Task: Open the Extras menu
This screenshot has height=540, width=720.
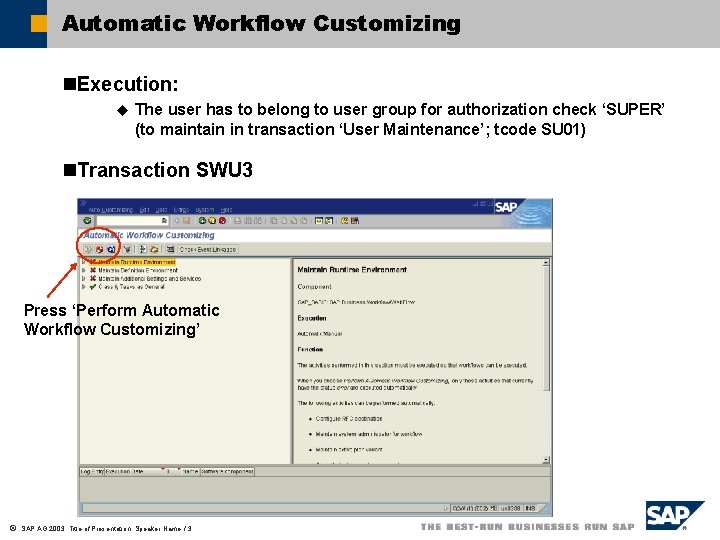Action: pyautogui.click(x=181, y=210)
